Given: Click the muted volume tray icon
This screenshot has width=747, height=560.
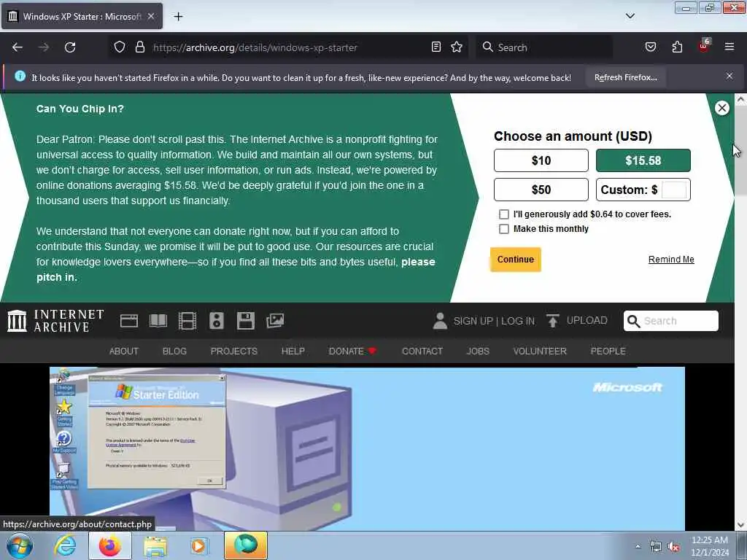Looking at the screenshot, I should pyautogui.click(x=673, y=547).
